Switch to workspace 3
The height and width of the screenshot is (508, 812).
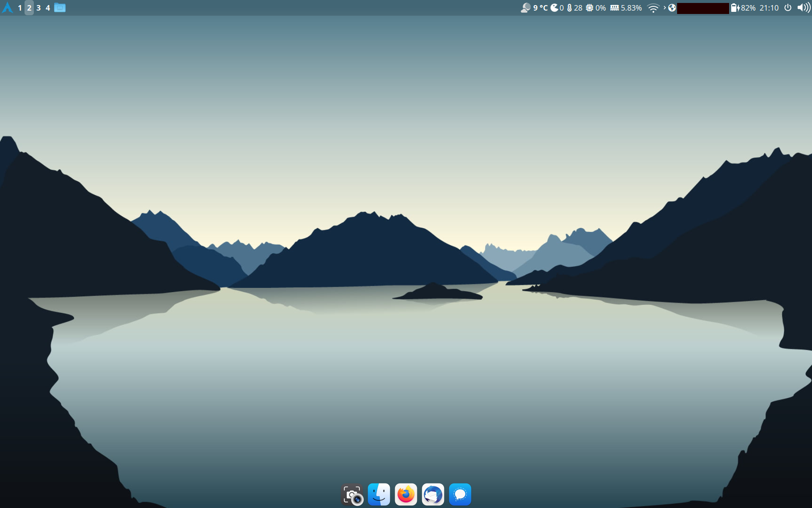(x=38, y=8)
